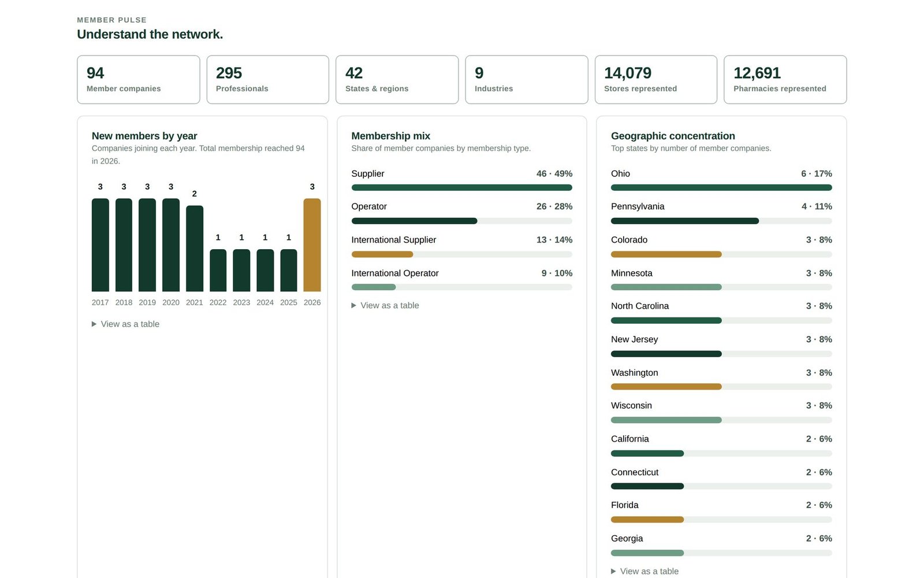The image size is (924, 578).
Task: Click the 'Pennsylvania' state label
Action: point(638,206)
